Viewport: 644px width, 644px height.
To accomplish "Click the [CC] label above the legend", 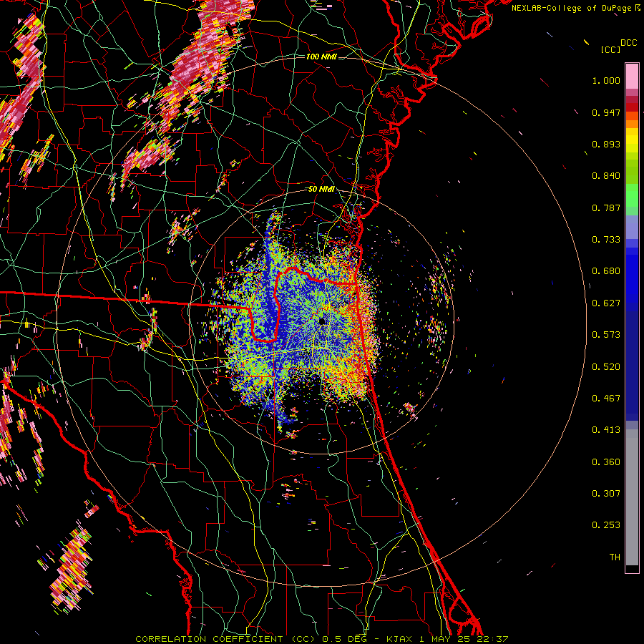I will tap(610, 49).
